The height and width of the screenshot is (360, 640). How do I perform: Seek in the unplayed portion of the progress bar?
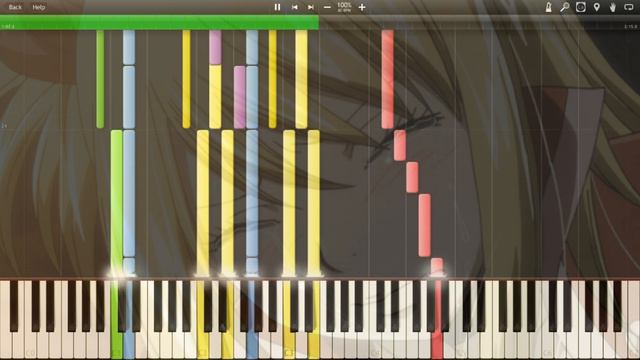tap(479, 22)
